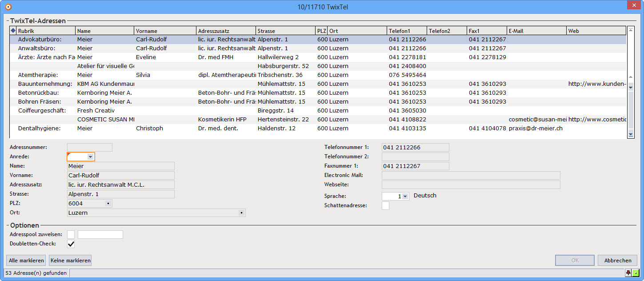Click the Webseite input field
Viewport: 644px width, 281px height.
471,185
